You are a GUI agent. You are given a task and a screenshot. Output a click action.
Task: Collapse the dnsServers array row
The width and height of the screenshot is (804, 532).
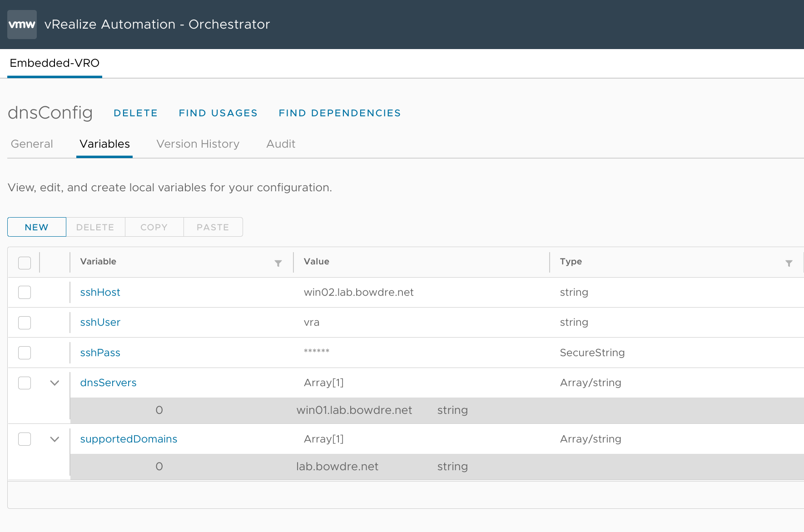click(x=55, y=383)
